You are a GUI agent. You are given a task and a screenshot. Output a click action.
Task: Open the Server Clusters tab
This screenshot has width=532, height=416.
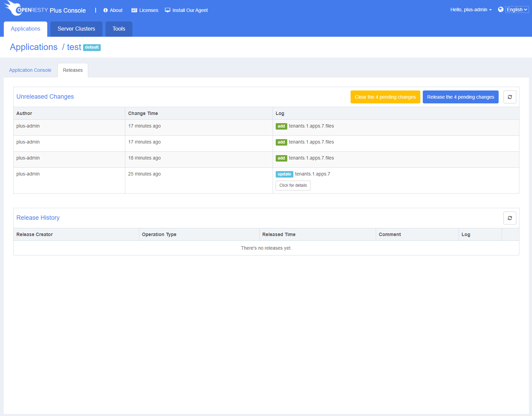pos(76,29)
